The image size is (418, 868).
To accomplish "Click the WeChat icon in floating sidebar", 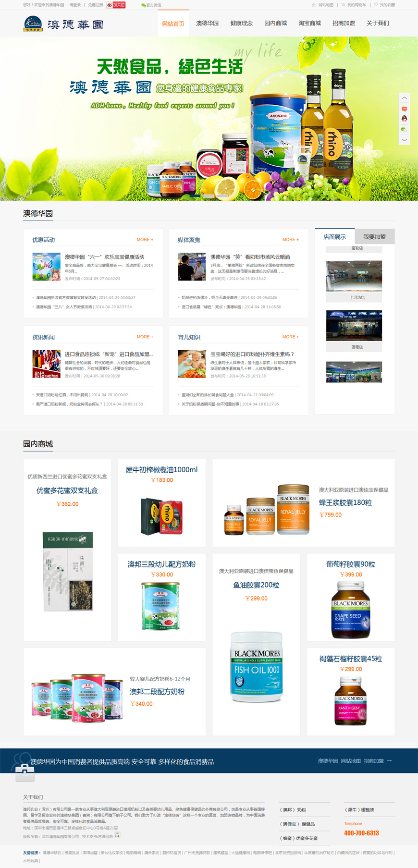I will coord(404,129).
